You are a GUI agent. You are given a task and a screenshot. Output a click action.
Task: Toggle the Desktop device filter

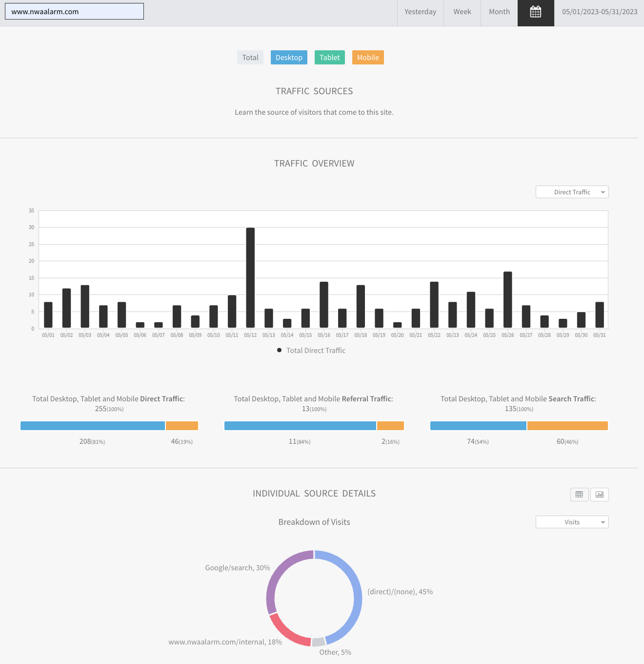(289, 58)
